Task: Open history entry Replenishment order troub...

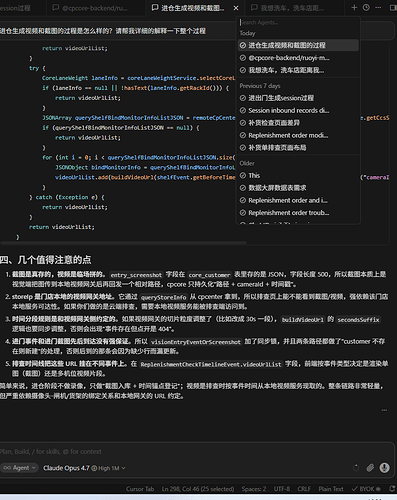Action: [298, 212]
